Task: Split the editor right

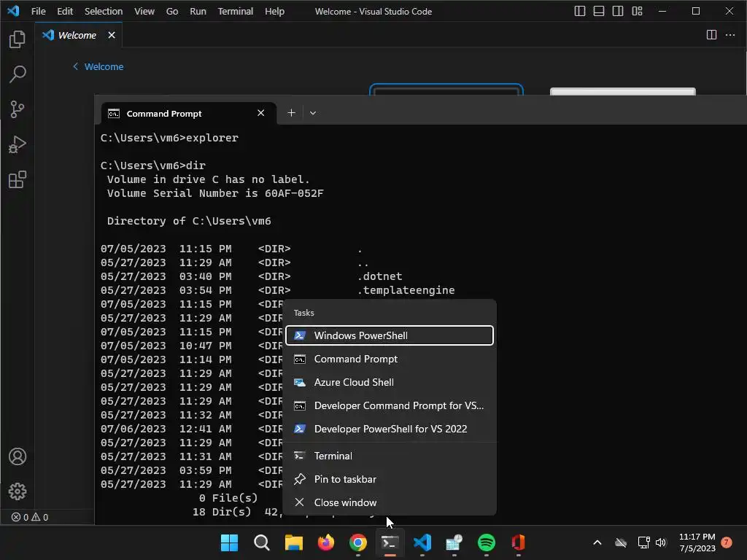Action: tap(711, 35)
